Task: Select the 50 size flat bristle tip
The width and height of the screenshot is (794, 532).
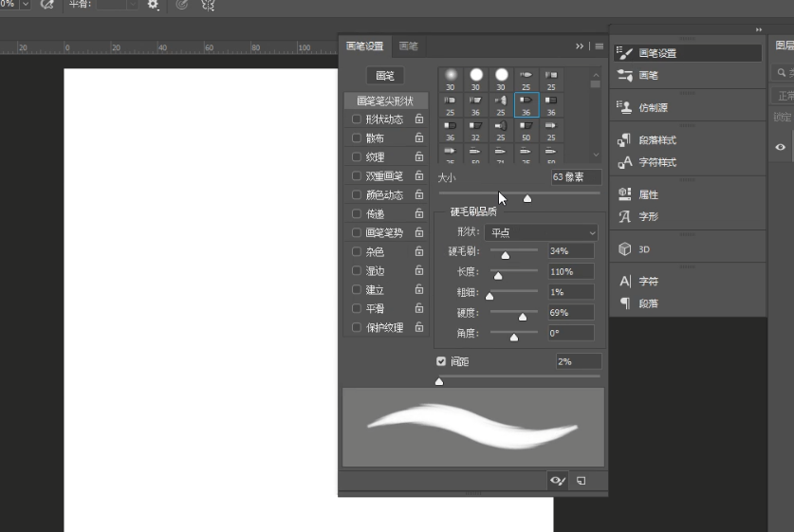Action: [526, 130]
